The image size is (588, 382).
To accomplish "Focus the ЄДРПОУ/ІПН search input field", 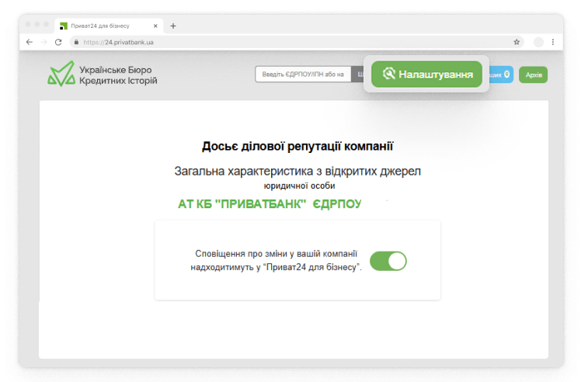I will point(303,75).
